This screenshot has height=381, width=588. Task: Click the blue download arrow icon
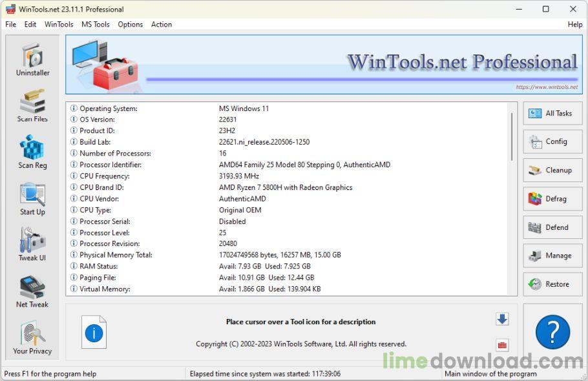tap(502, 318)
